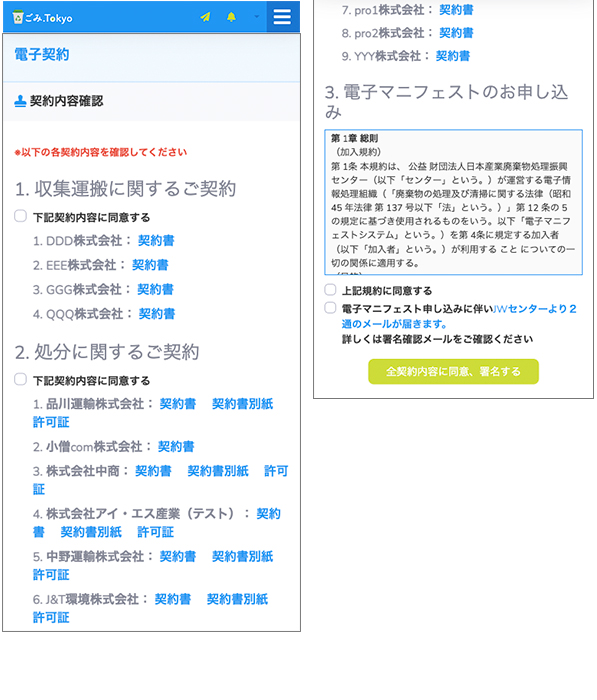Image resolution: width=597 pixels, height=700 pixels.
Task: Open 契約書 link for pro2株式会社
Action: point(456,33)
